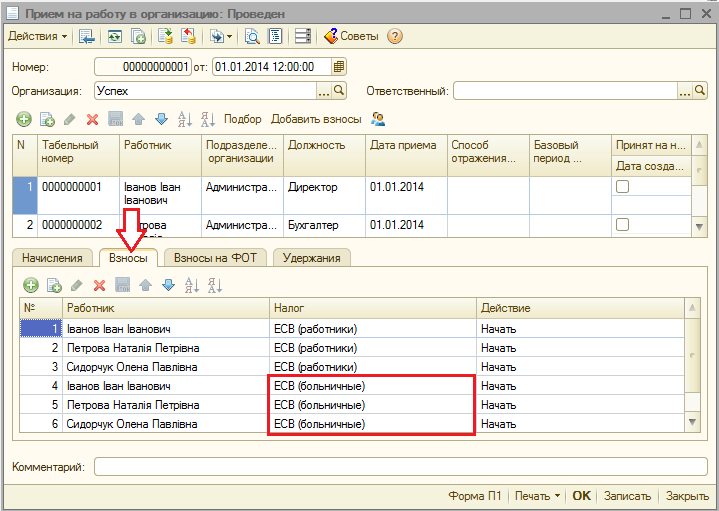Click into the Комментарий field
Viewport: 719px width, 511px height.
(x=401, y=467)
